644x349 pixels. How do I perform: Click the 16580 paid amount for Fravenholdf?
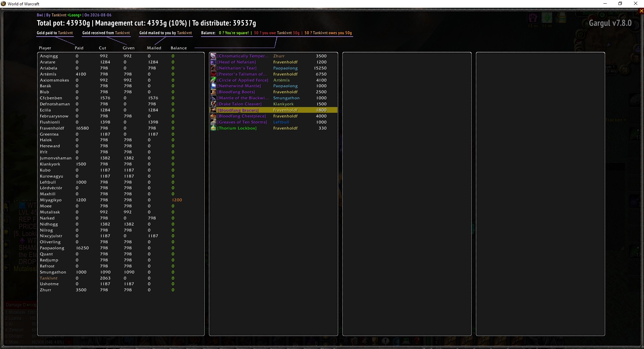[83, 128]
